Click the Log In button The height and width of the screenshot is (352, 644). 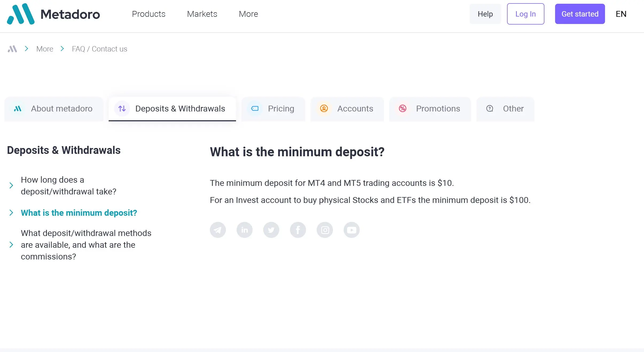525,14
